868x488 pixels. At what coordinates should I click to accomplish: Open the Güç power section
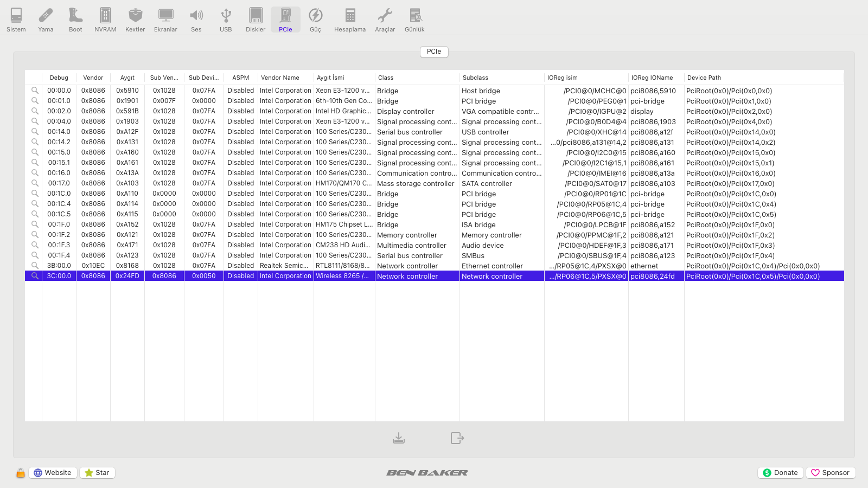tap(315, 20)
